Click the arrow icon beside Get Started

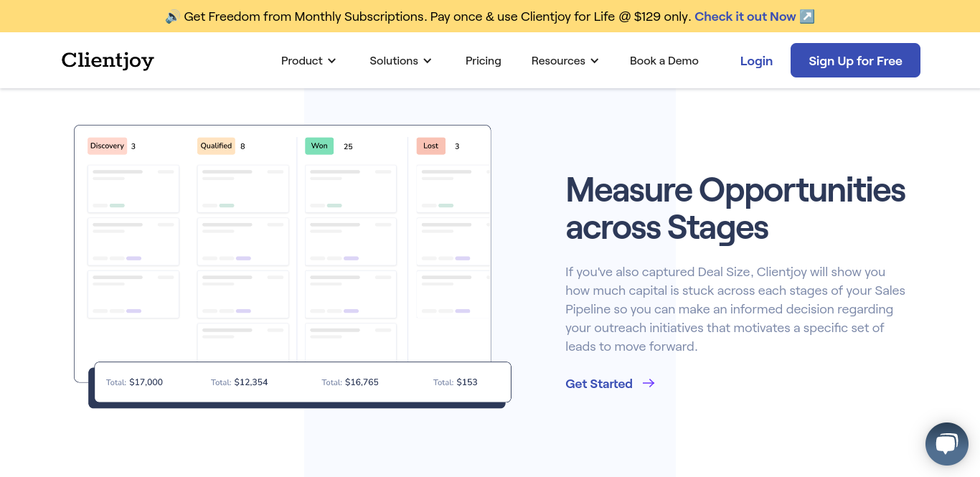pos(649,384)
